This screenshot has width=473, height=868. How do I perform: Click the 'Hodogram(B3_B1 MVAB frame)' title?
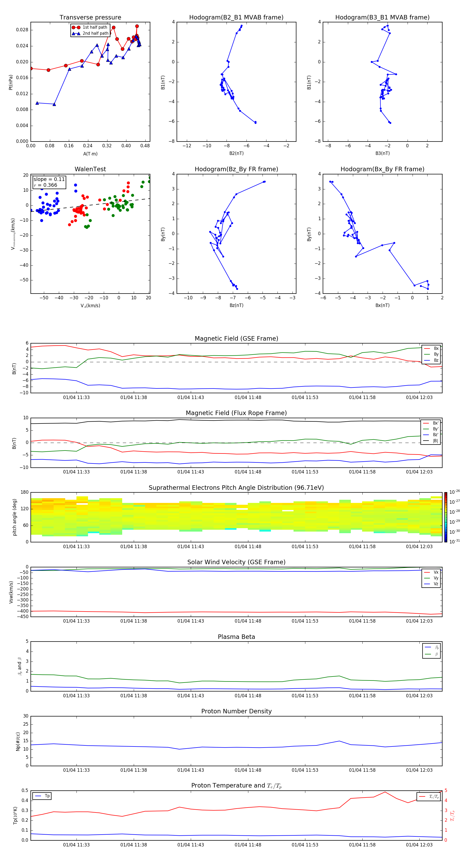pos(382,18)
